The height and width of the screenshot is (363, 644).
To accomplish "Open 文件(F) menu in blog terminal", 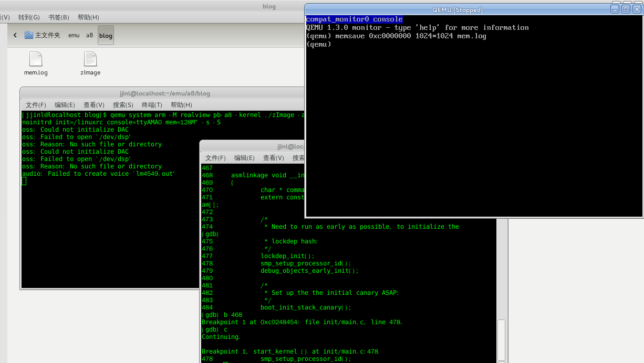I will 36,105.
